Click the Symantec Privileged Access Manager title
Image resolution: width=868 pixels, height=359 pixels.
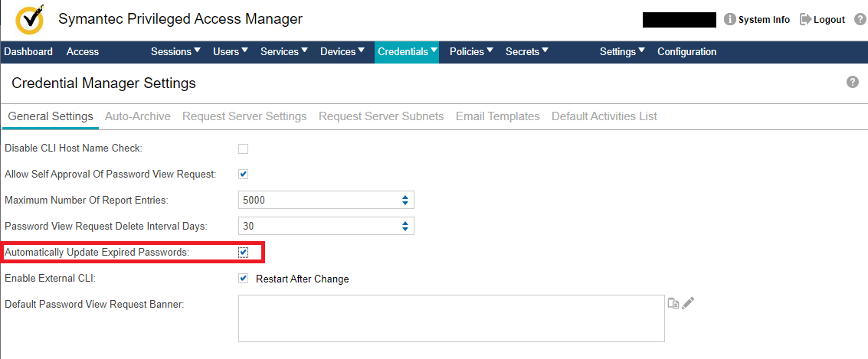[x=181, y=19]
